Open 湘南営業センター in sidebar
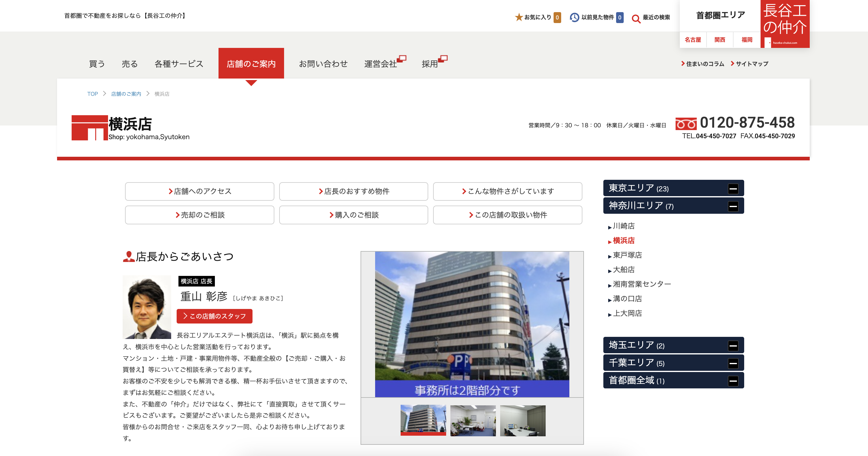 642,284
